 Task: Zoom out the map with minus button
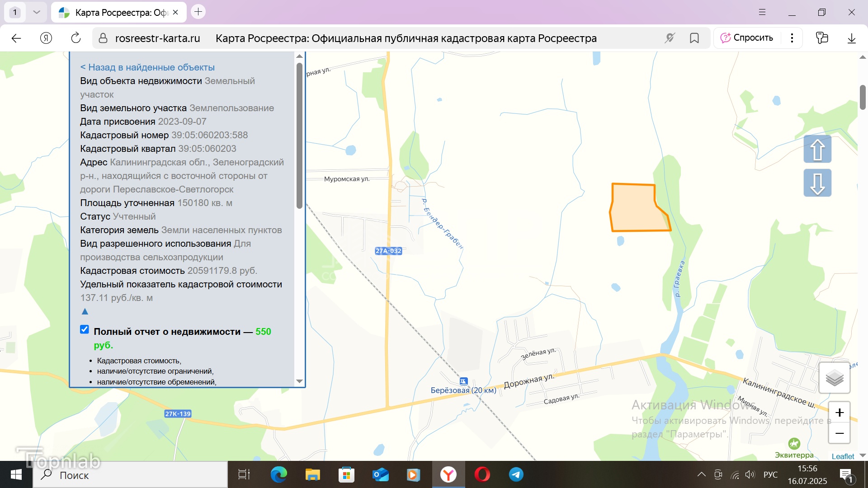click(840, 433)
